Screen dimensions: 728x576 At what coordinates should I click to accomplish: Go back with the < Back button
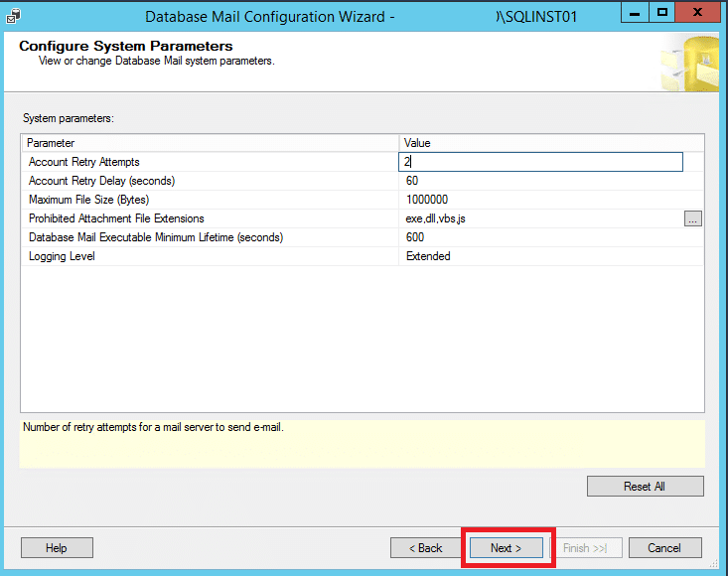pyautogui.click(x=426, y=548)
